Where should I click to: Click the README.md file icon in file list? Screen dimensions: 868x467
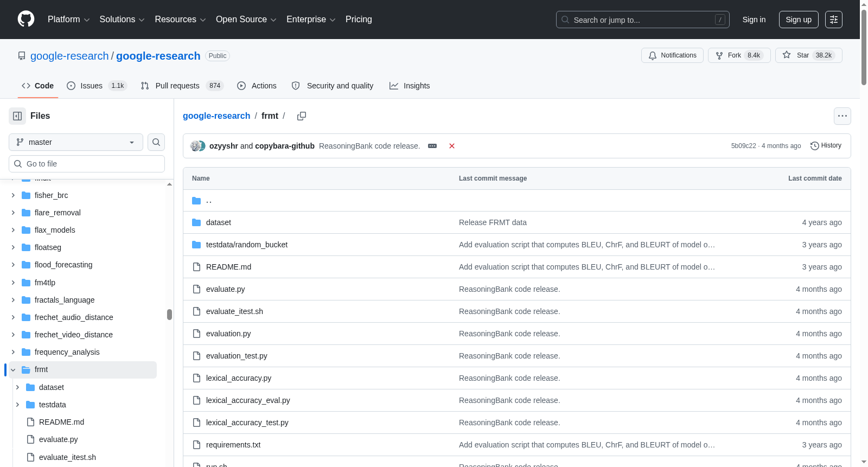click(x=196, y=267)
